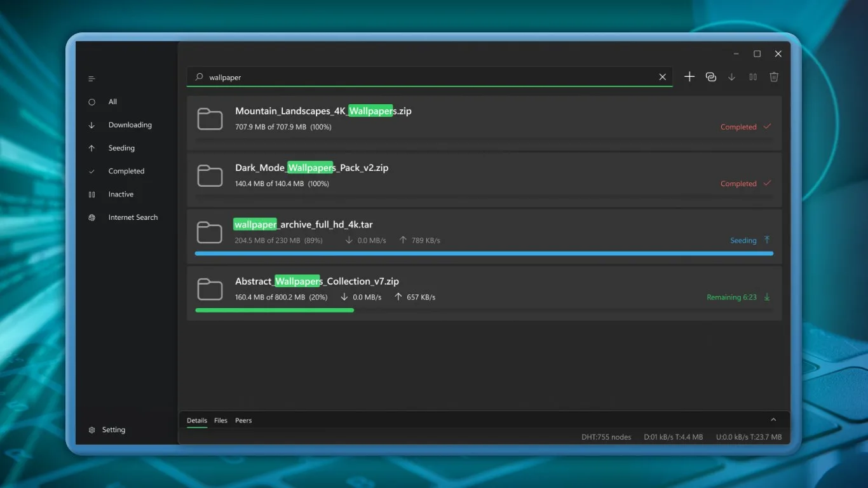Switch to the Details tab
The width and height of the screenshot is (868, 488).
click(197, 421)
